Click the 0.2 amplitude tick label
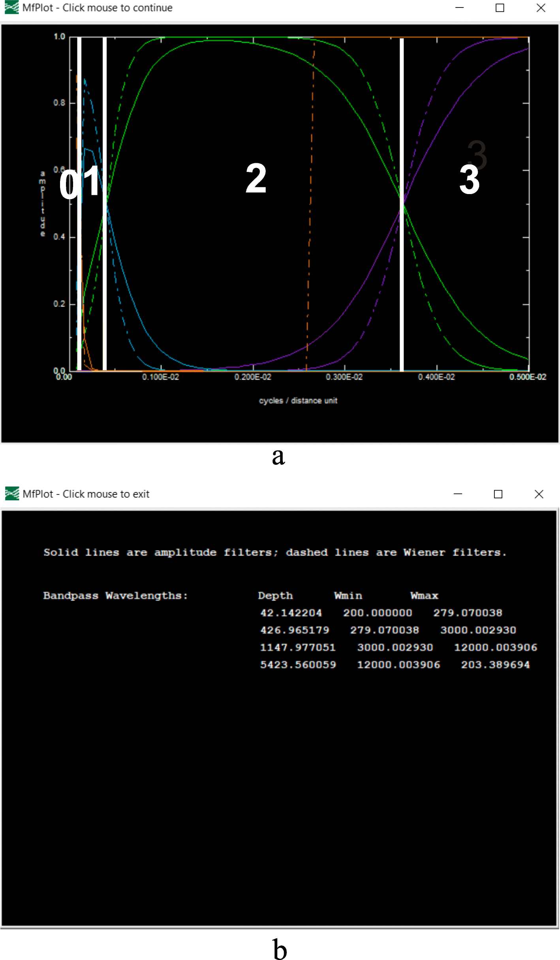 [59, 304]
